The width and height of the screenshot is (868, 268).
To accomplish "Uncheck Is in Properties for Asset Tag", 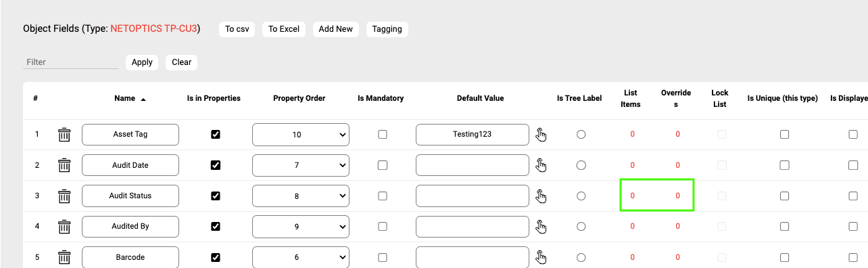I will tap(216, 135).
